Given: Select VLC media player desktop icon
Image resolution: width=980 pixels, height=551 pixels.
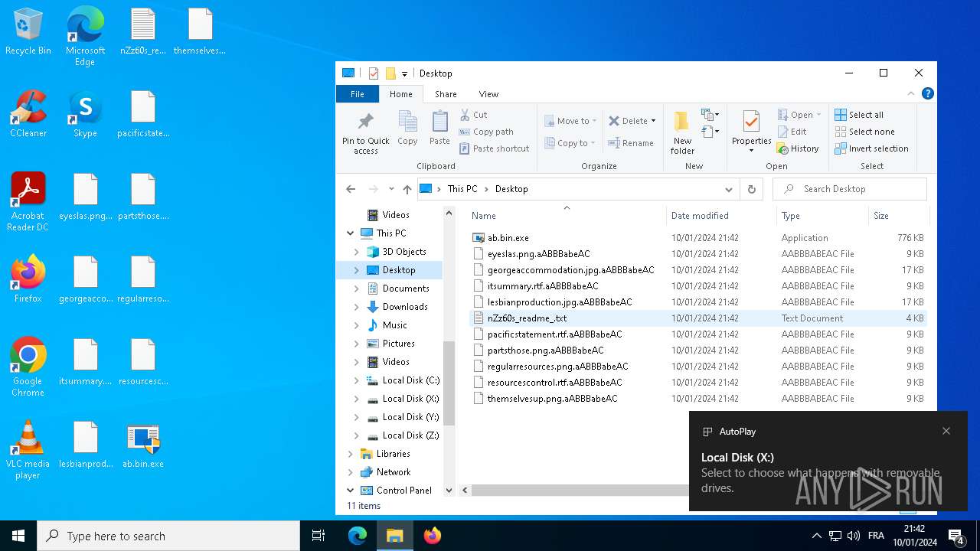Looking at the screenshot, I should click(x=28, y=449).
